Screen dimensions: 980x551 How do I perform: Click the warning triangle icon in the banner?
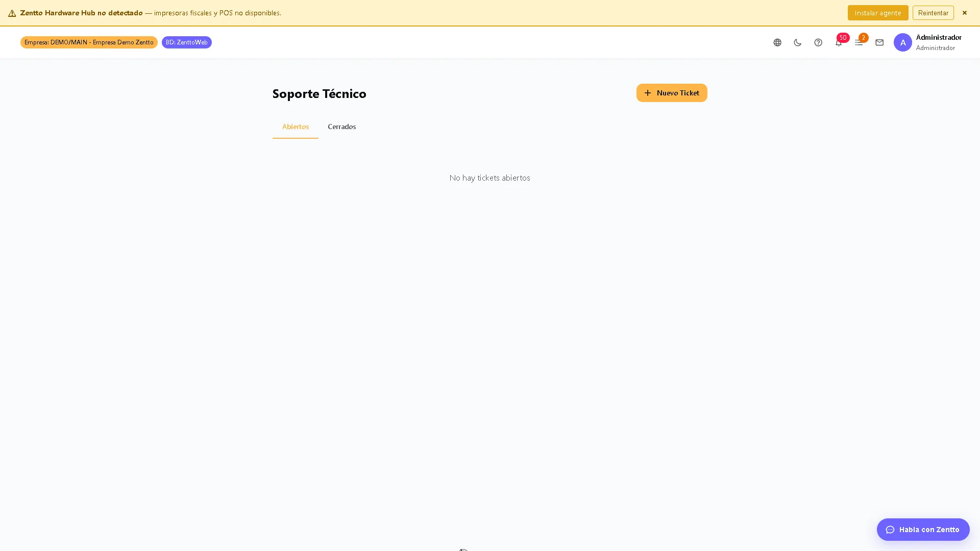pyautogui.click(x=12, y=13)
